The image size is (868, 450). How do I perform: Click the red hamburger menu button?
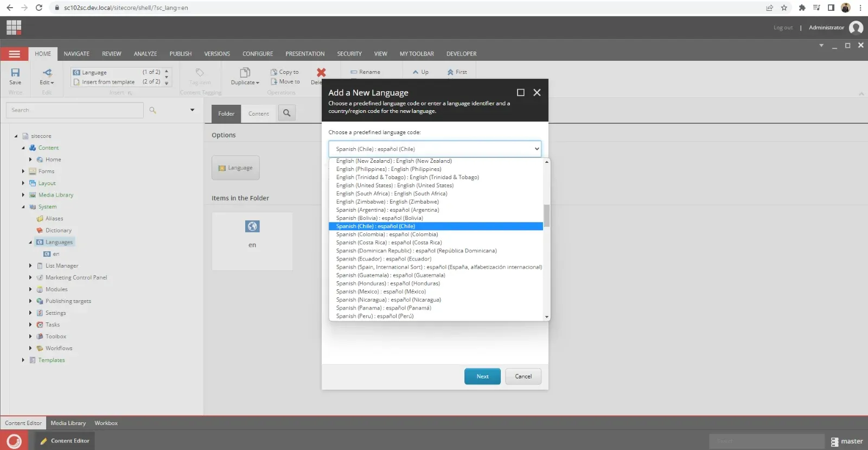coord(14,54)
